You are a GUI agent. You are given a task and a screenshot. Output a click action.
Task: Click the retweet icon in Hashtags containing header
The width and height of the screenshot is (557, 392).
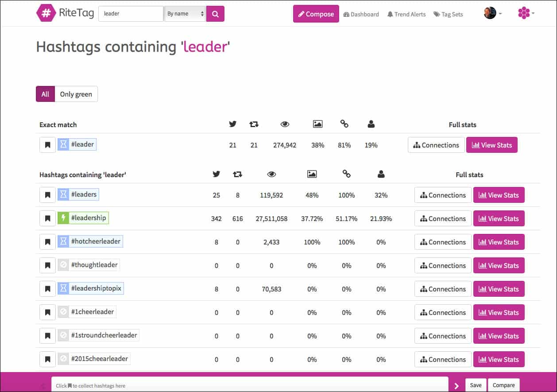click(x=237, y=175)
